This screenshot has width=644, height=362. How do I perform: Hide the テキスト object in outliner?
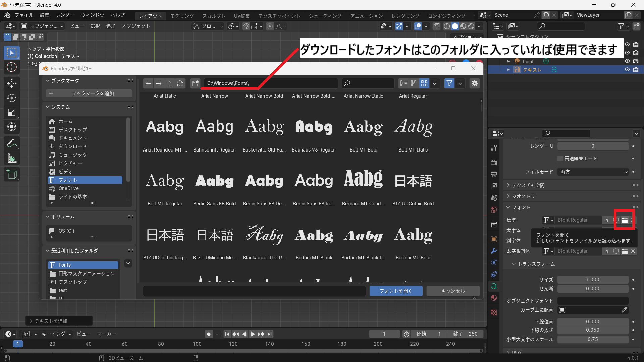coord(627,70)
